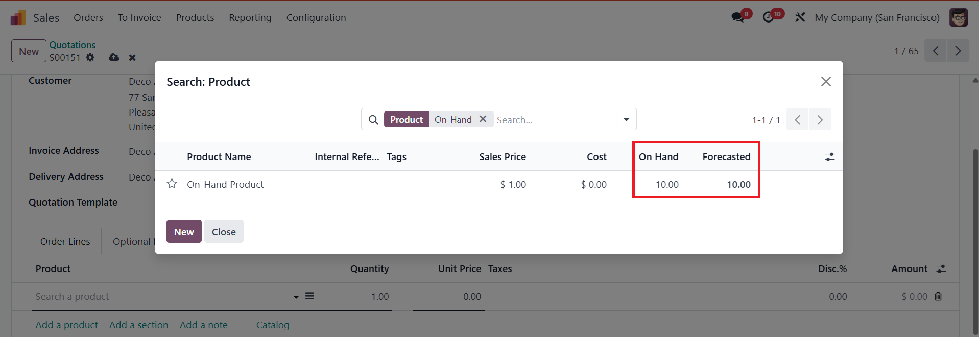Viewport: 980px width, 337px height.
Task: Open the Reporting menu
Action: (250, 17)
